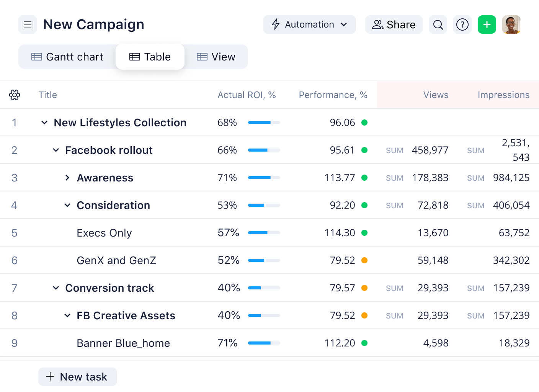539x392 pixels.
Task: Click the green status dot for Awareness
Action: point(364,178)
